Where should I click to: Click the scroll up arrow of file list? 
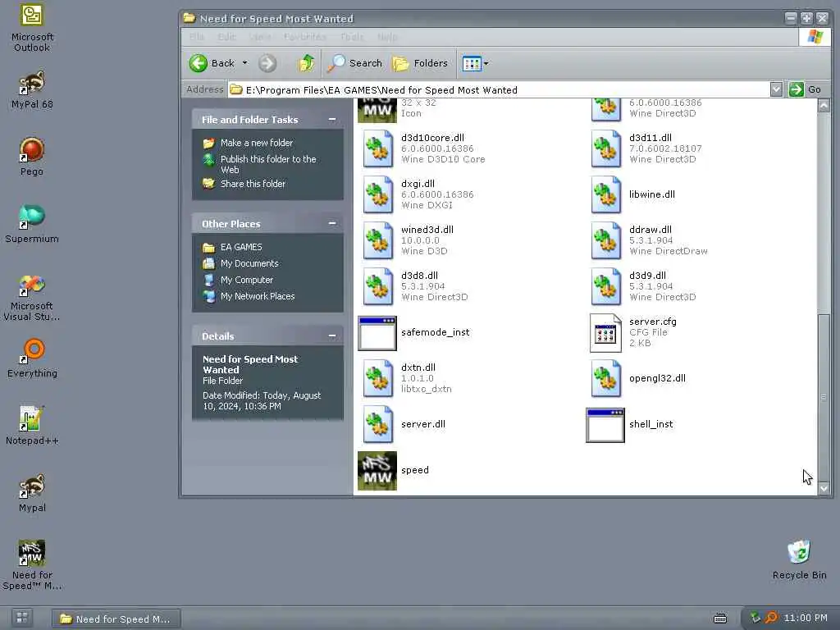(x=824, y=106)
